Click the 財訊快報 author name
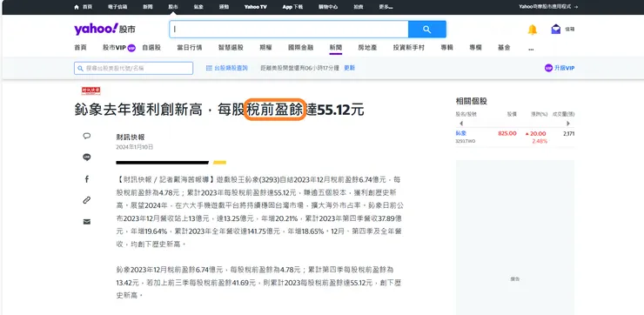The image size is (644, 315). coord(131,137)
